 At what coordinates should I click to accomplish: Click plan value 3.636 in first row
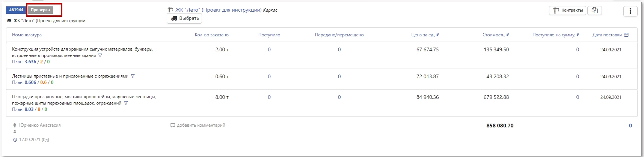pyautogui.click(x=30, y=62)
